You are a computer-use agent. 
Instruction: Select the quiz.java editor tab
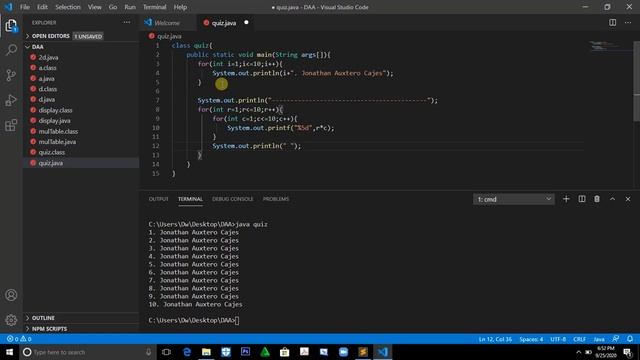pos(224,22)
